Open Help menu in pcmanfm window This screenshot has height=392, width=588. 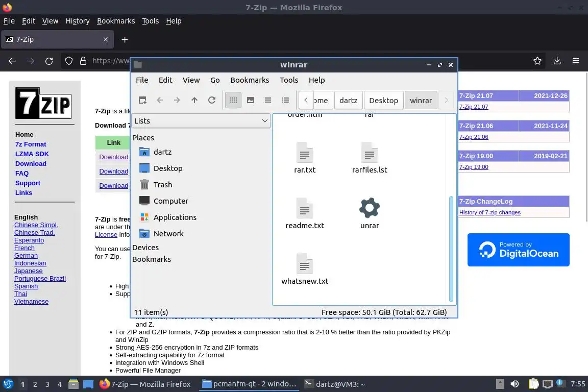point(317,80)
